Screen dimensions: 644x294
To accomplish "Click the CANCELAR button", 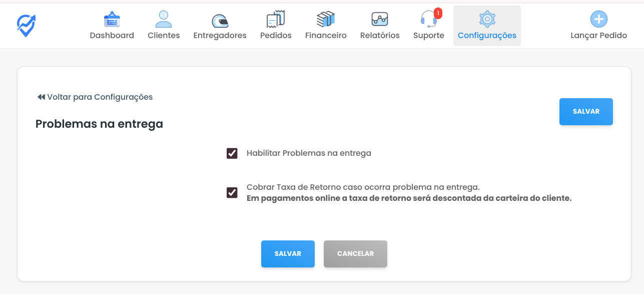I will pos(355,254).
